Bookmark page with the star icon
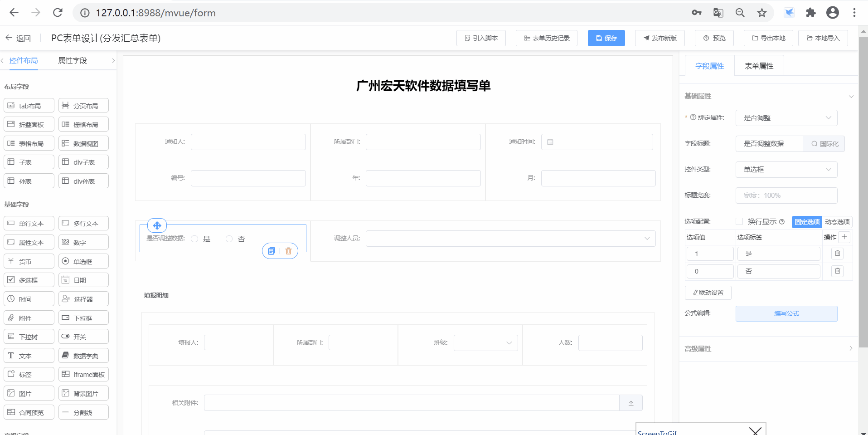This screenshot has width=868, height=435. [762, 13]
